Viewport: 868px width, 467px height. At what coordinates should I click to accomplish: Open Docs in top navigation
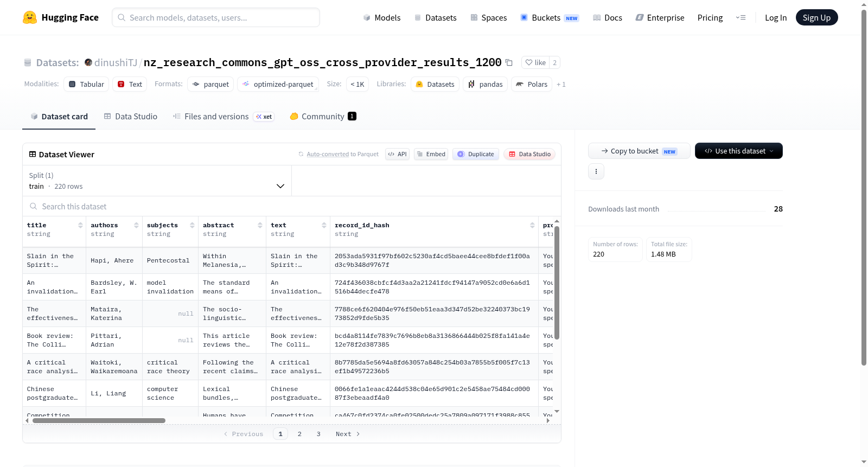pyautogui.click(x=607, y=17)
